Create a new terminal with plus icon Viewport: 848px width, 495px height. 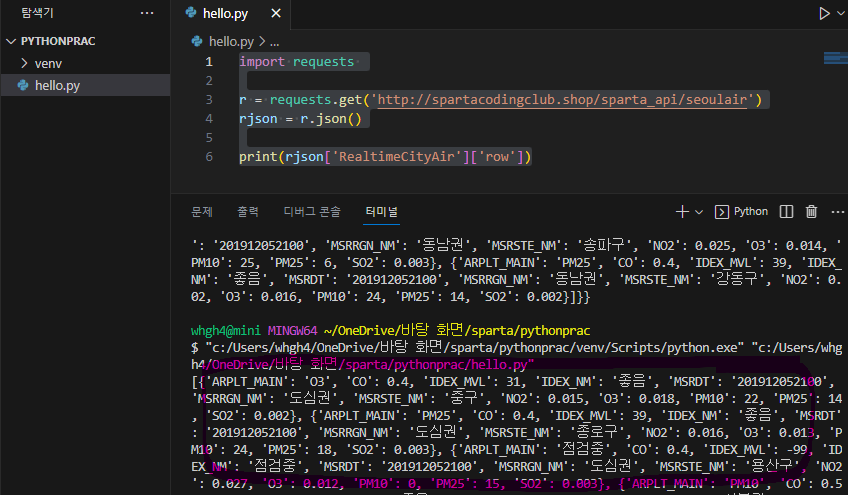pyautogui.click(x=682, y=212)
